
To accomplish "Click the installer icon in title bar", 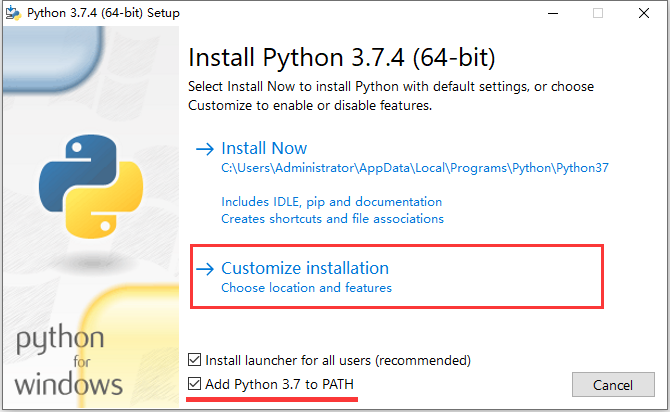I will pos(13,13).
